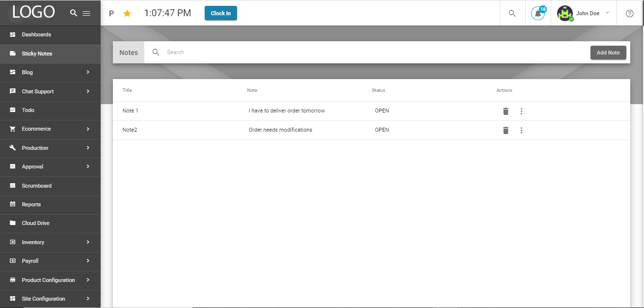Click the Product Configuration store icon
Image resolution: width=644 pixels, height=308 pixels.
13,280
